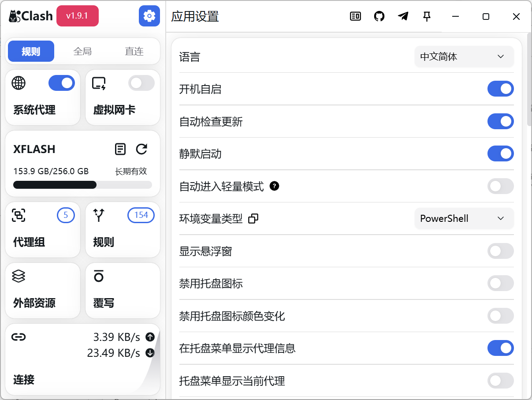The height and width of the screenshot is (400, 532).
Task: Turn off 开机自启 switch
Action: coord(500,89)
